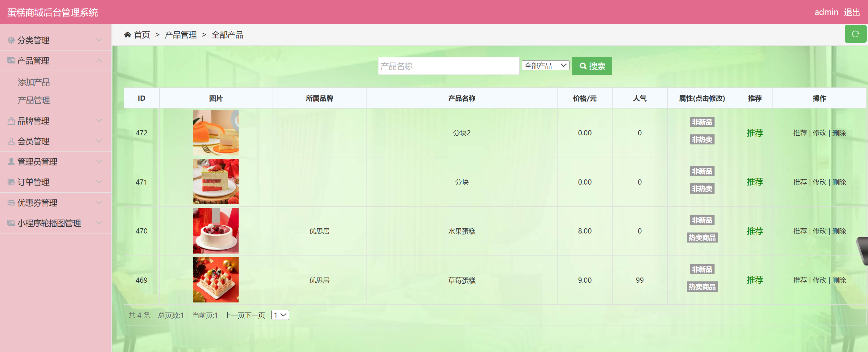Image resolution: width=868 pixels, height=352 pixels.
Task: Click the user icon beside 会员管理
Action: 11,141
